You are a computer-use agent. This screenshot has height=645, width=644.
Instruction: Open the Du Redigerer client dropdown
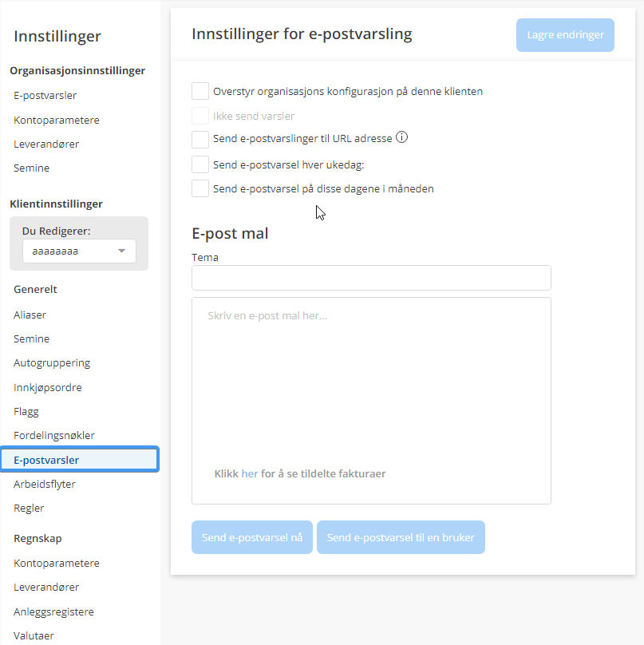[x=79, y=251]
